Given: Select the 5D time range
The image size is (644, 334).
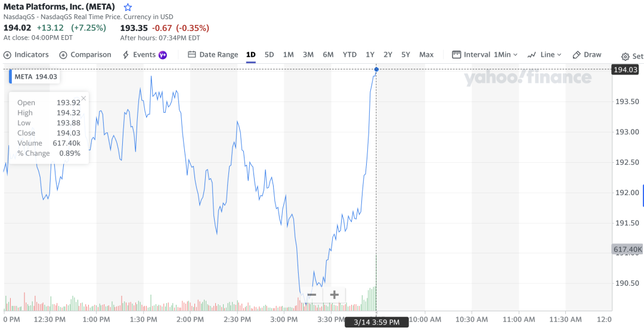Looking at the screenshot, I should pos(269,55).
